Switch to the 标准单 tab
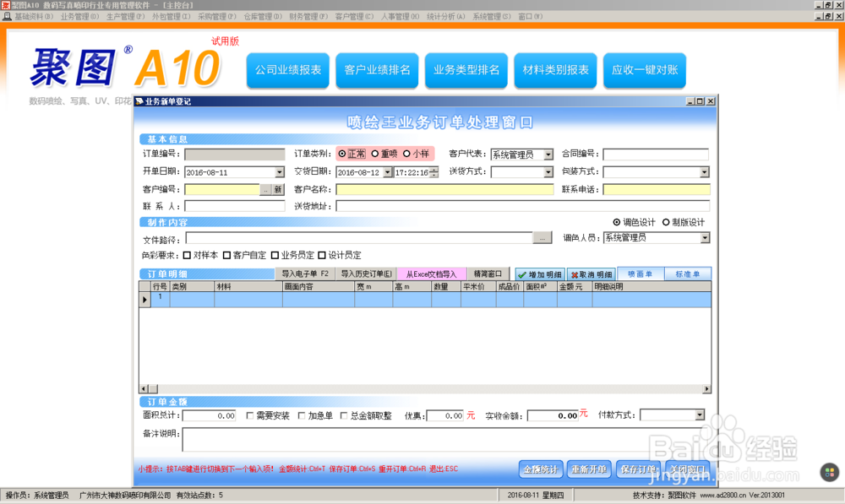845x504 pixels. tap(689, 274)
